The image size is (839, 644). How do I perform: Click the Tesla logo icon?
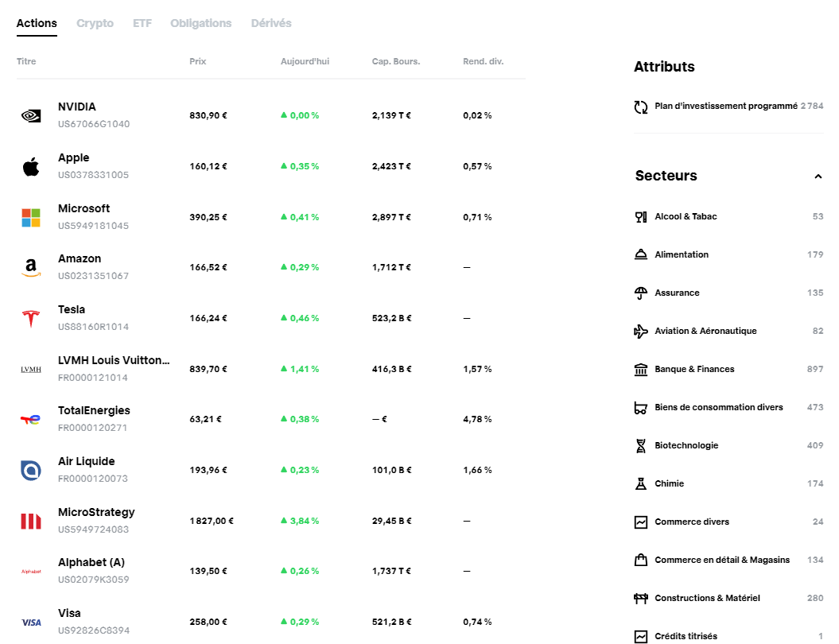pos(31,318)
